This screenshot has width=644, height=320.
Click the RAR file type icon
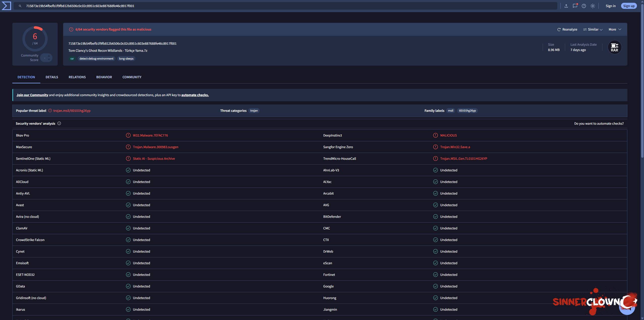[615, 47]
